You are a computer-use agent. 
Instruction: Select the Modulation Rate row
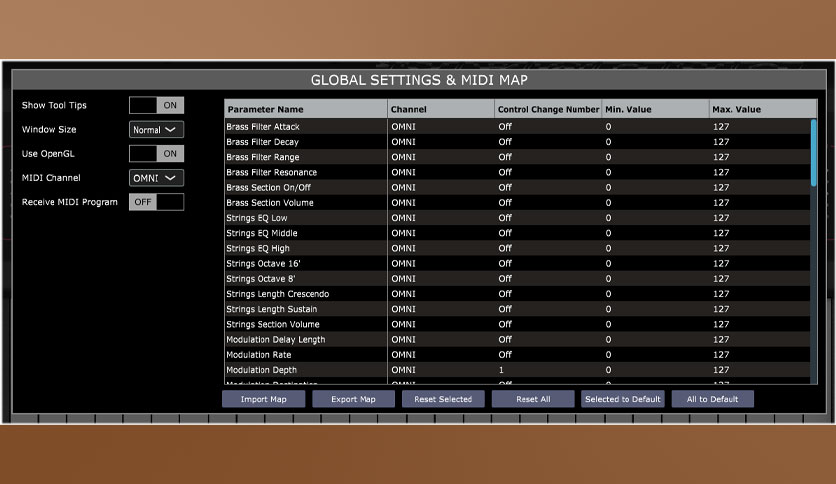pos(517,354)
